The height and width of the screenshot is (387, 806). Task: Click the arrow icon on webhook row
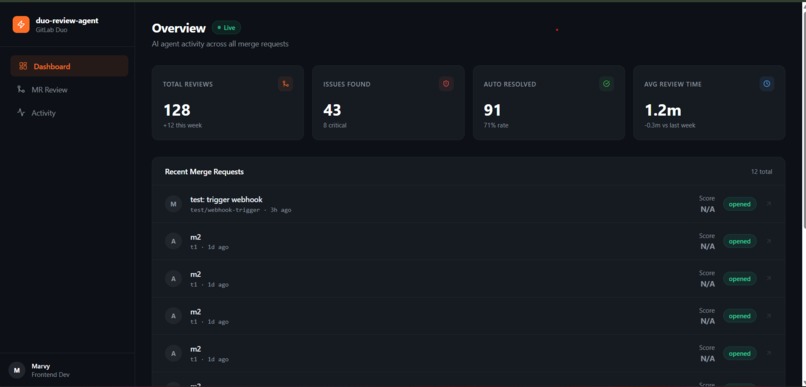769,204
